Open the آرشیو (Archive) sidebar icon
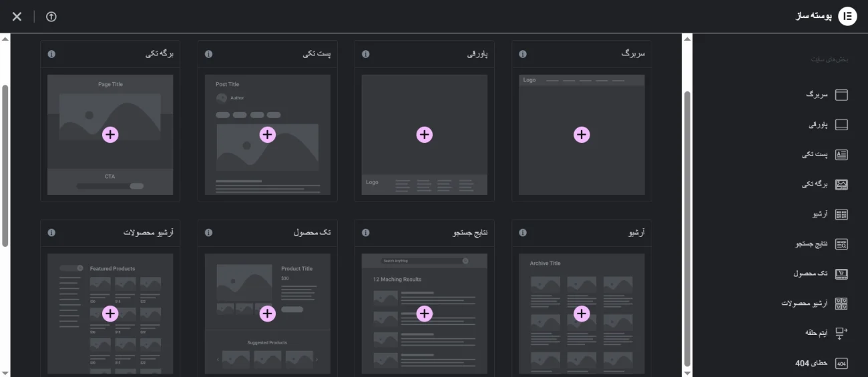This screenshot has width=868, height=377. click(x=841, y=214)
